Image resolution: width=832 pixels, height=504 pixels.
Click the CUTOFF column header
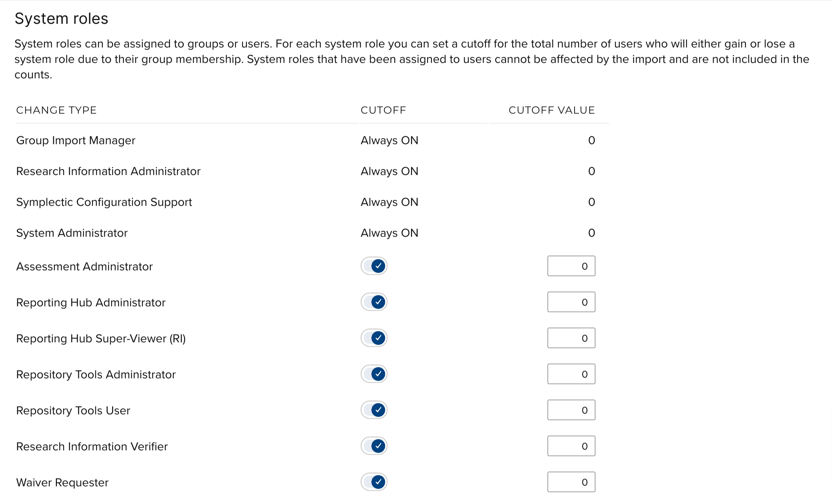click(x=383, y=110)
